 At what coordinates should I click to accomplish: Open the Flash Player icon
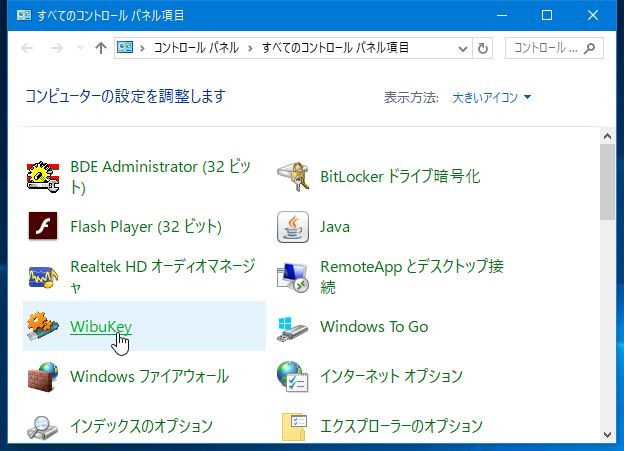coord(43,226)
